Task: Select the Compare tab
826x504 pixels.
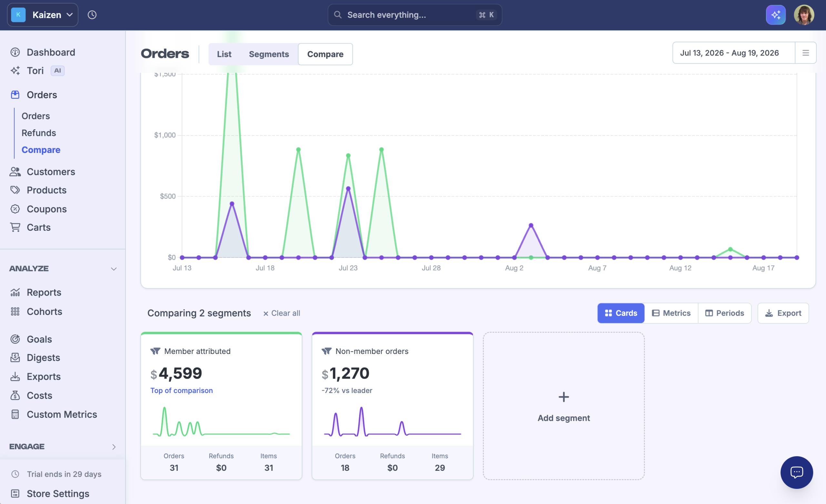Action: point(325,54)
